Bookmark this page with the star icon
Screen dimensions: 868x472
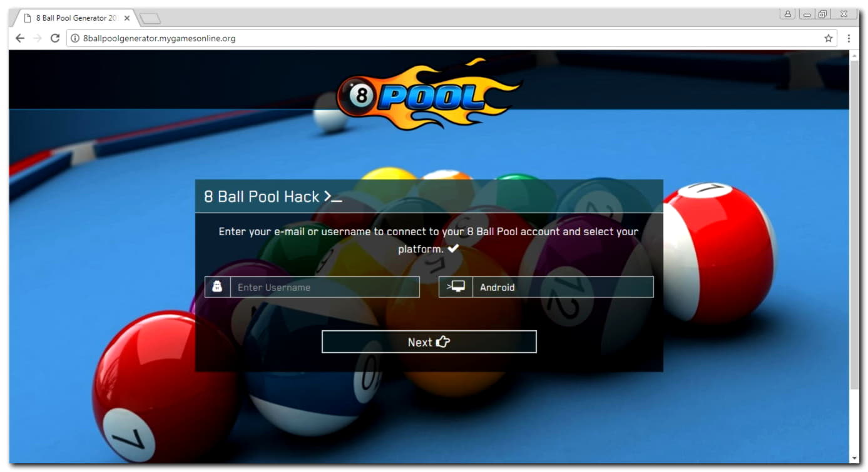pos(829,38)
